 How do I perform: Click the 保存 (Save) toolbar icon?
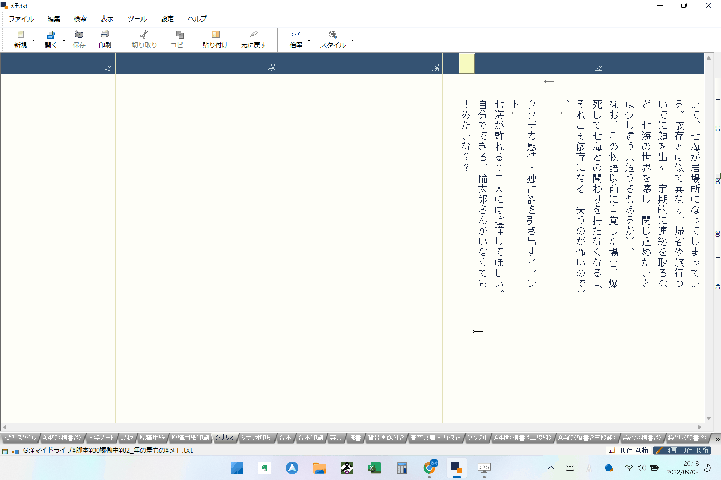[x=79, y=35]
